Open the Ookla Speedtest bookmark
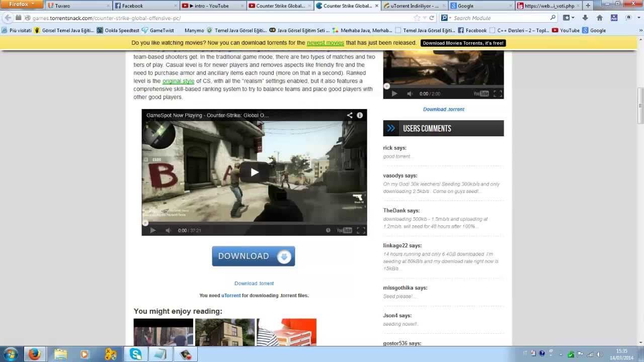The width and height of the screenshot is (644, 362). click(118, 30)
